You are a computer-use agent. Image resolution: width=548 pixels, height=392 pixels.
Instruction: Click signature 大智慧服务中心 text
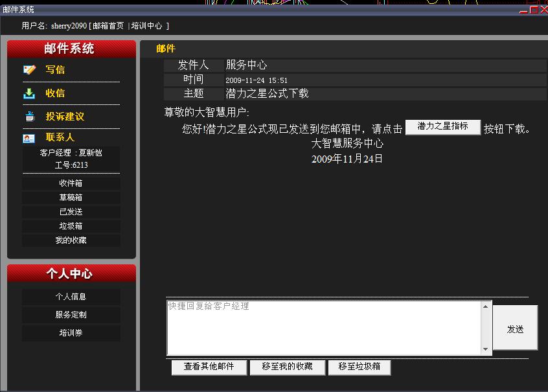click(x=347, y=143)
